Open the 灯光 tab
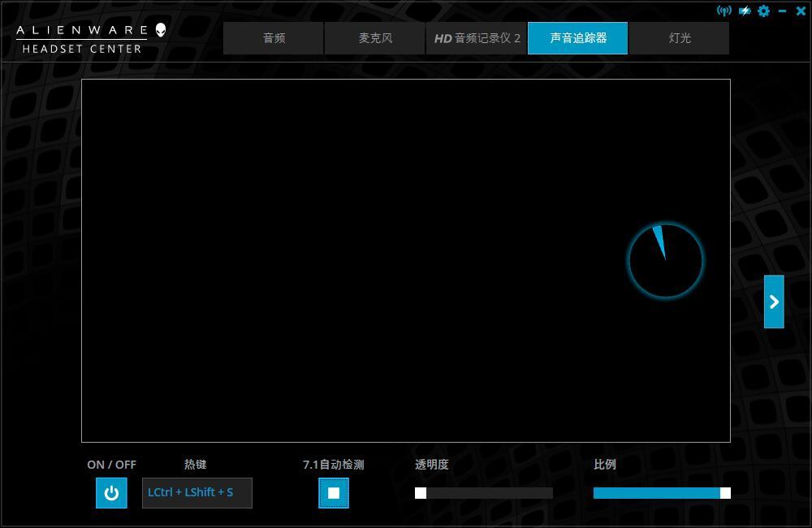The height and width of the screenshot is (528, 812). coord(680,37)
